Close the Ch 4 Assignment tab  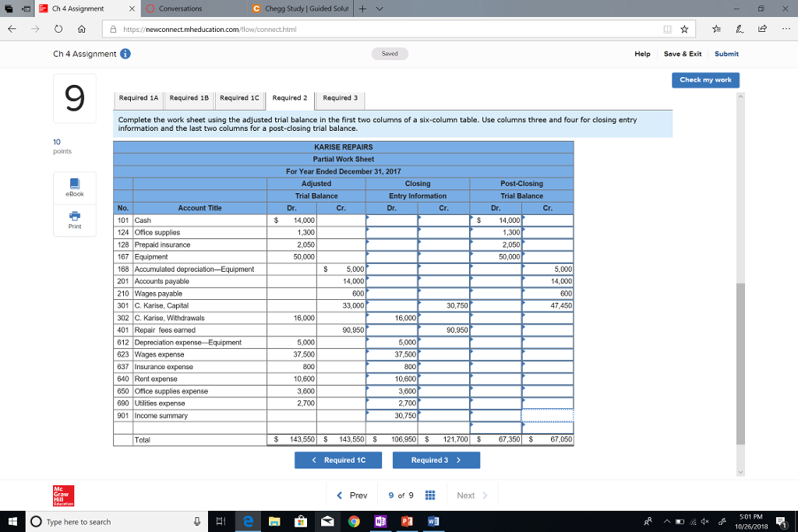132,9
